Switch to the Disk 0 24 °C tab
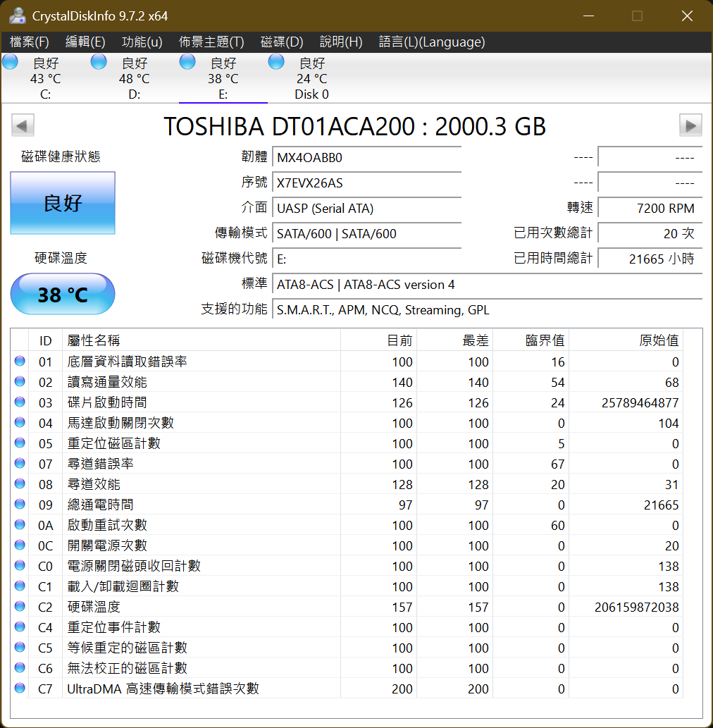The image size is (713, 728). pos(311,78)
